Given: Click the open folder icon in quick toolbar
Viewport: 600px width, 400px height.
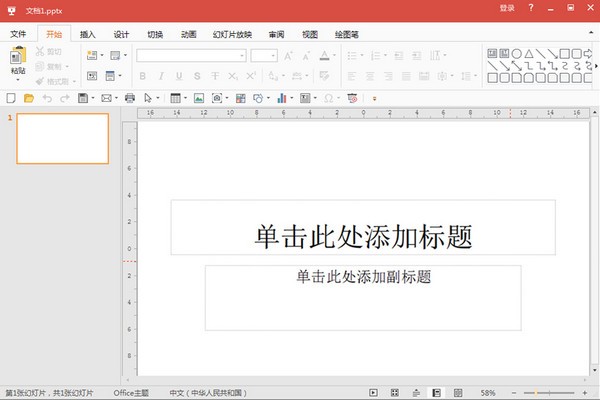Looking at the screenshot, I should click(29, 98).
